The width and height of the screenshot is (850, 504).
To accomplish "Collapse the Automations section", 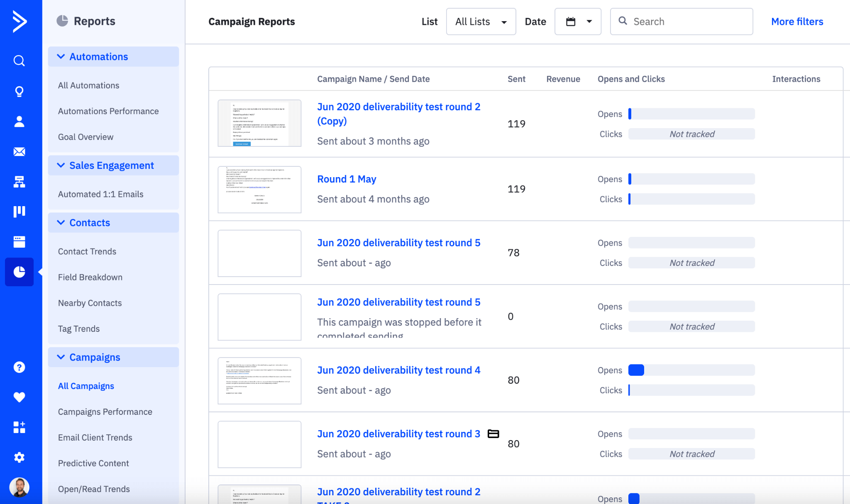I will pos(113,56).
